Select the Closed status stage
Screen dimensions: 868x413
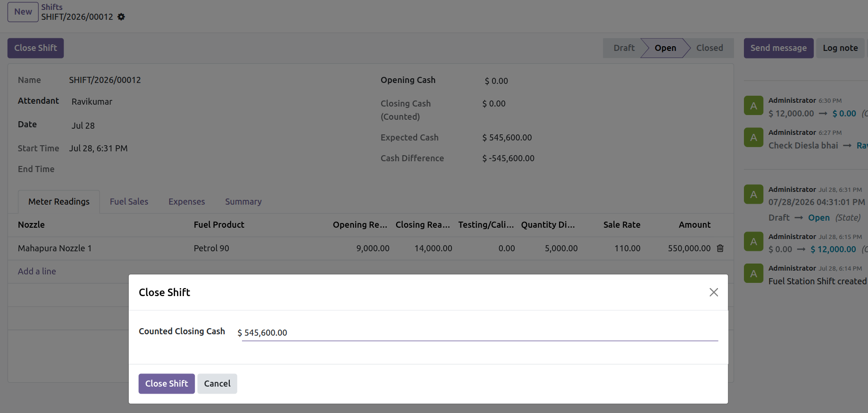coord(709,48)
